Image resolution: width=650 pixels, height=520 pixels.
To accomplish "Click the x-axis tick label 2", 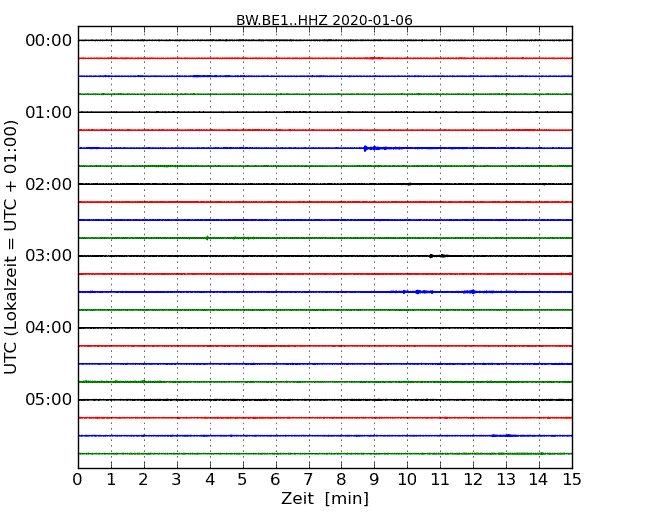I will (143, 479).
